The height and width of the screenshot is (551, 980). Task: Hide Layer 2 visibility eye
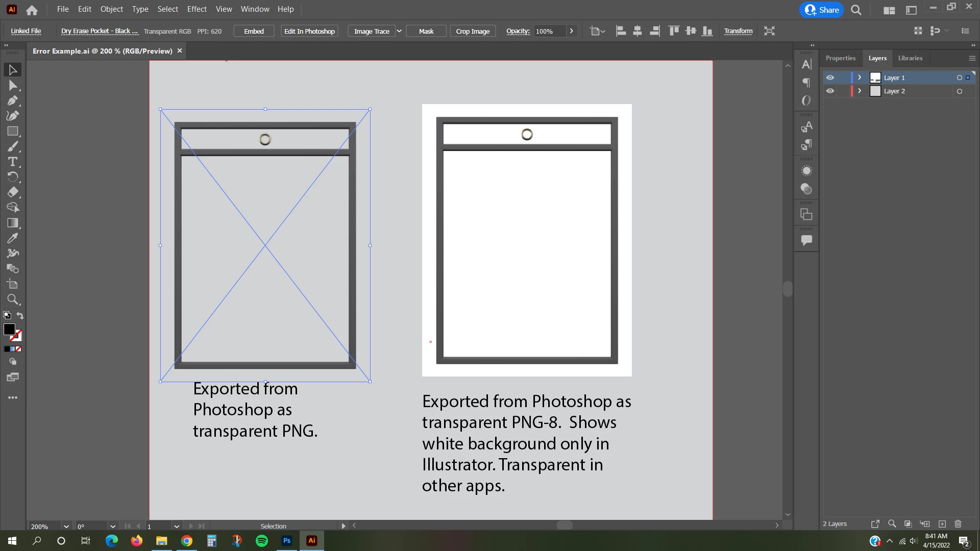pyautogui.click(x=830, y=91)
